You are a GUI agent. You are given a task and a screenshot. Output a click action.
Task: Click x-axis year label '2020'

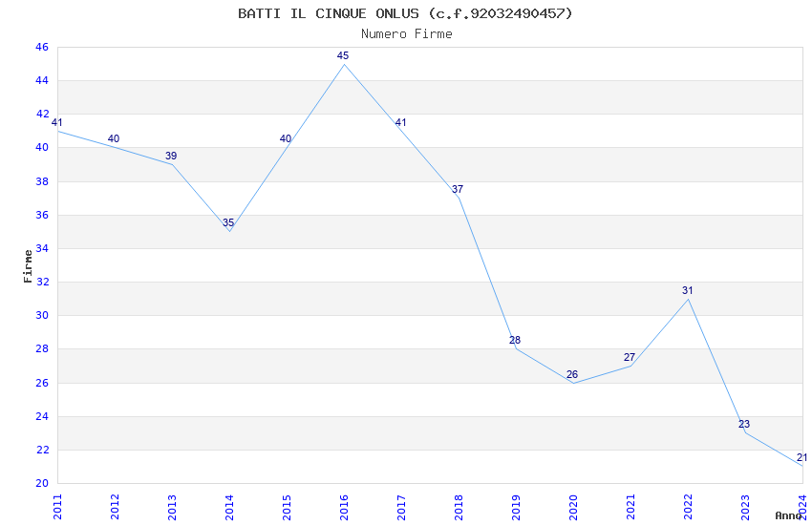click(x=573, y=507)
